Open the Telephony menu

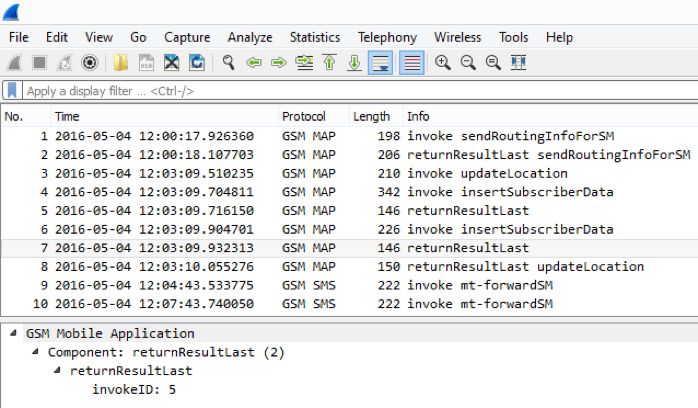387,37
